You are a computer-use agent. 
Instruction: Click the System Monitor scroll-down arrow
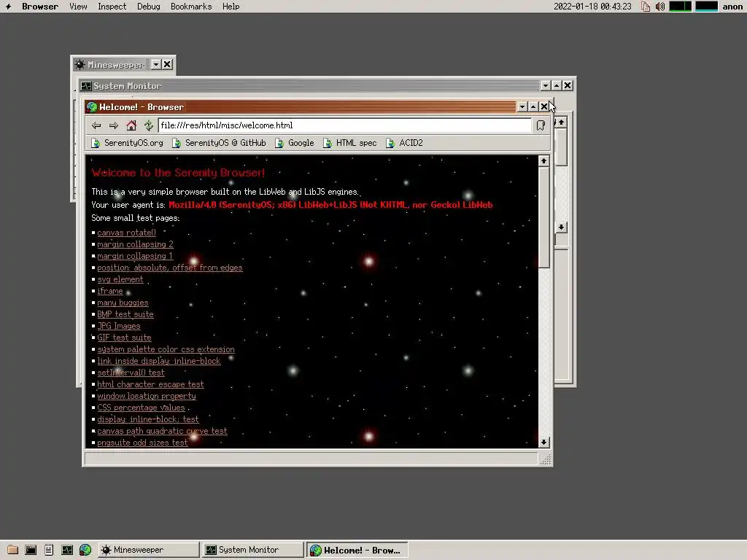[x=561, y=227]
